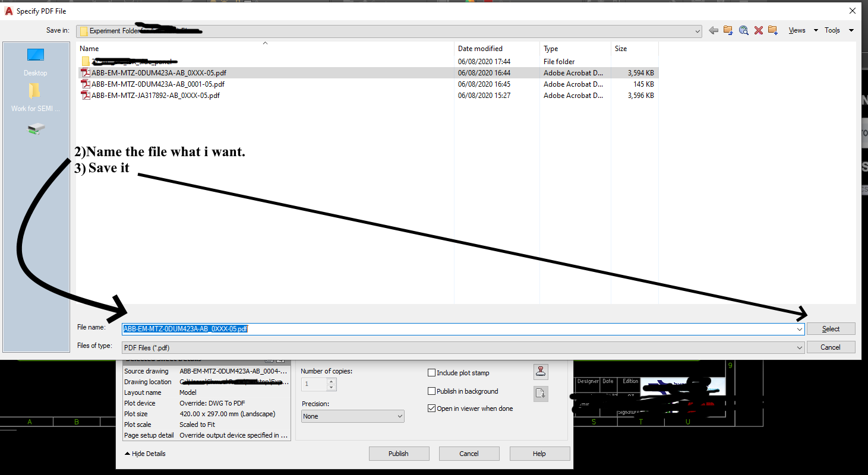868x475 pixels.
Task: Open Plot Stamp Settings via the stamp icon
Action: click(x=539, y=372)
